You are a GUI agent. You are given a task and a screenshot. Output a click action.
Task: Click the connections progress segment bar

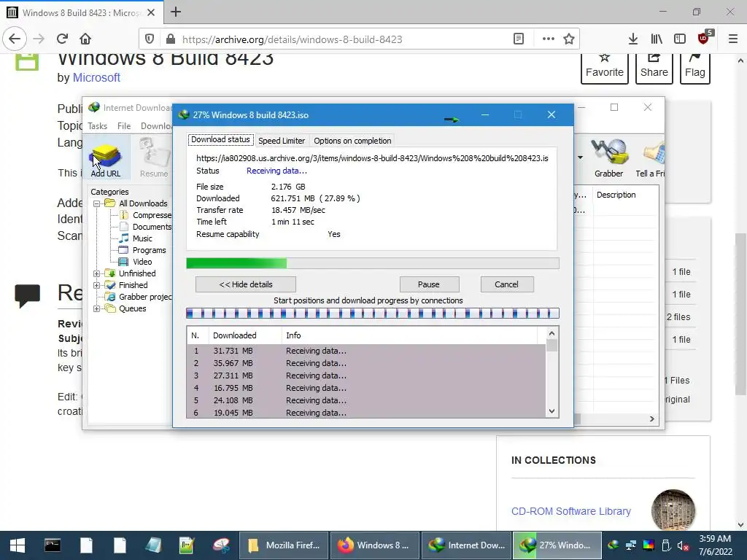click(x=373, y=314)
